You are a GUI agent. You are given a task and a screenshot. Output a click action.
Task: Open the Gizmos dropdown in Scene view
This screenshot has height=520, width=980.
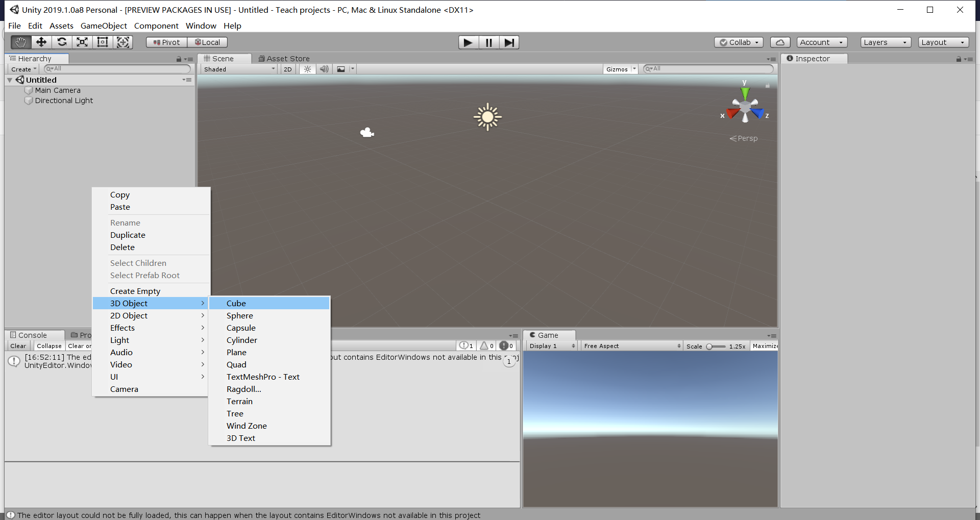(x=620, y=69)
